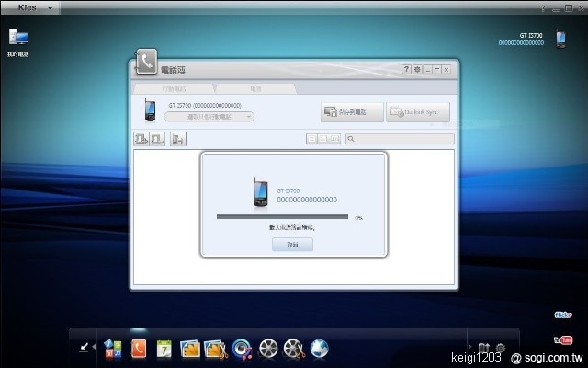Click the Outlook Sync button
The width and height of the screenshot is (588, 368).
pos(417,112)
